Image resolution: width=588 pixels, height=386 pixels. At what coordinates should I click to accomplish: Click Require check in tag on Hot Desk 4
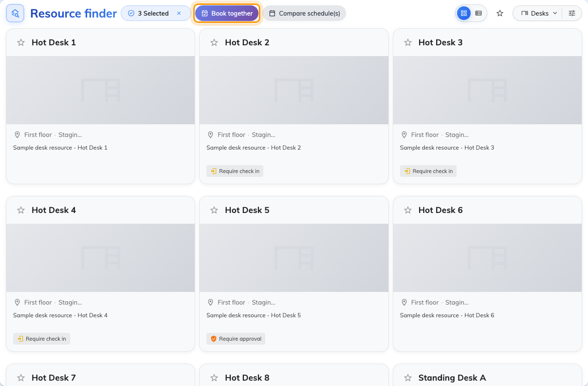41,339
